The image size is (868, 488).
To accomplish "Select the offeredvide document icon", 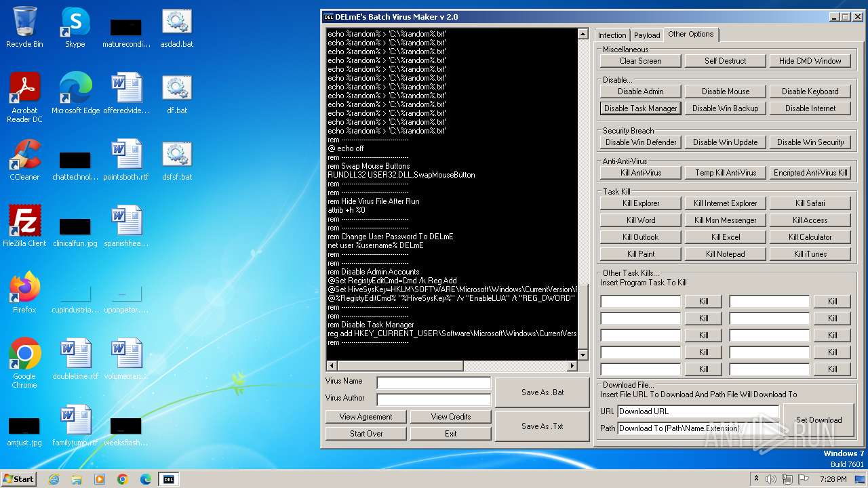I will tap(126, 94).
